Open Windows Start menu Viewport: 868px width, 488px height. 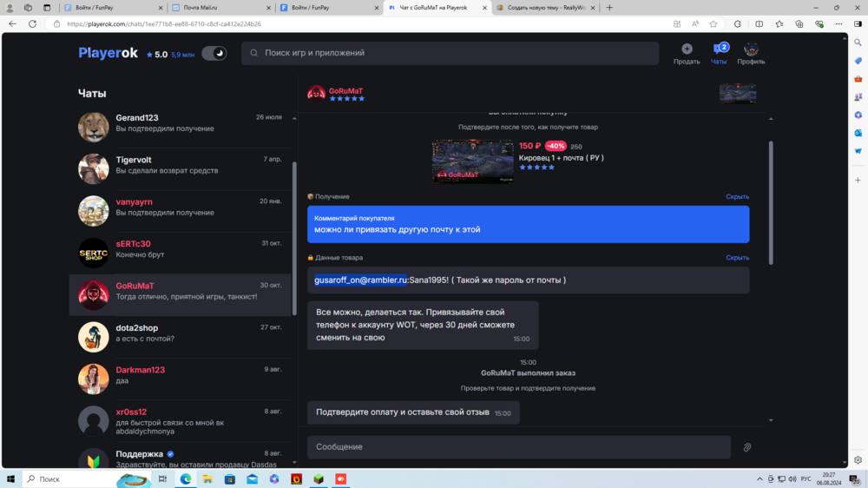(10, 479)
